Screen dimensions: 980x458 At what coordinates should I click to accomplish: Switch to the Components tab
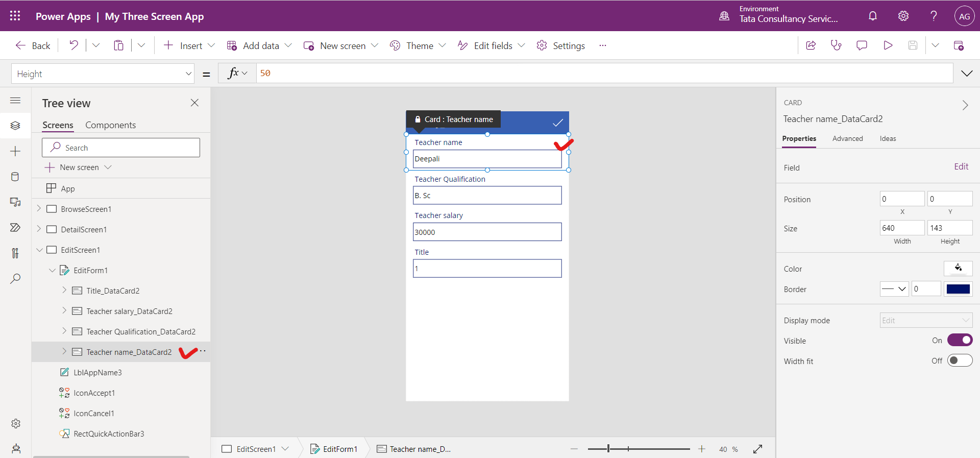[x=110, y=125]
